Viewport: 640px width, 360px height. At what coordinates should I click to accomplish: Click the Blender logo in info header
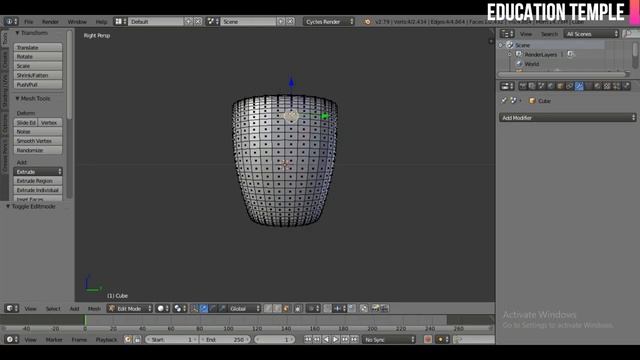point(367,21)
